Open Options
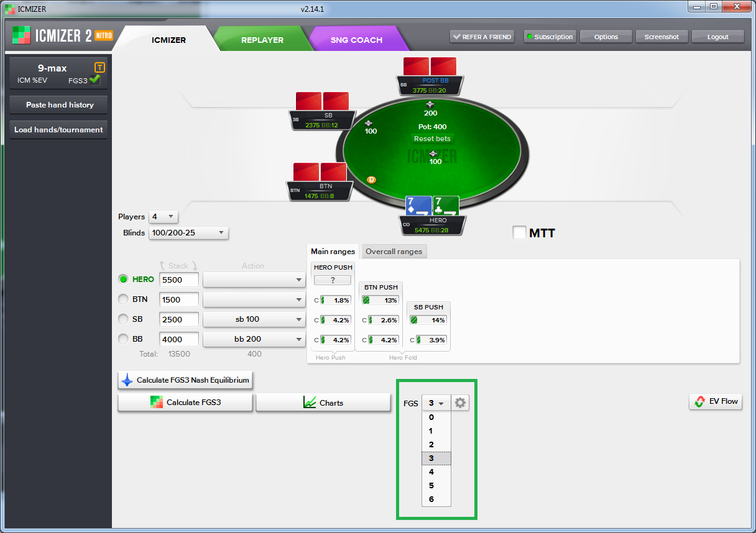Image resolution: width=756 pixels, height=533 pixels. 606,37
